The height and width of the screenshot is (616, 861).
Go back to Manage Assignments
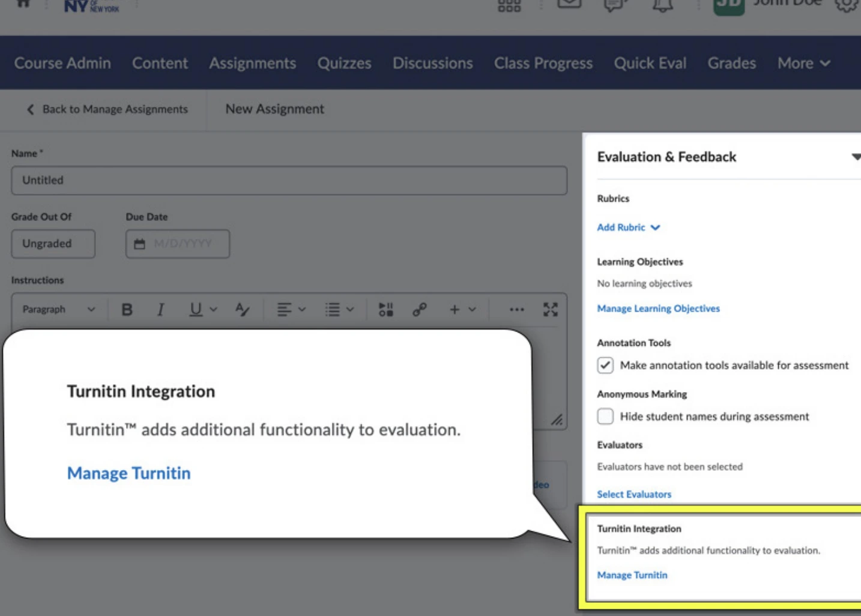click(x=107, y=109)
